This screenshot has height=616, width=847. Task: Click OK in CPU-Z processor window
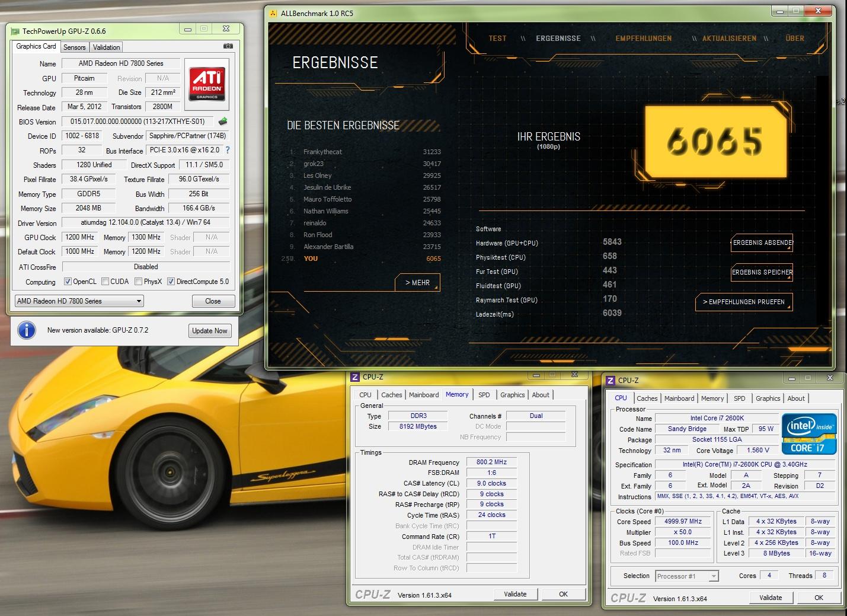tap(819, 598)
